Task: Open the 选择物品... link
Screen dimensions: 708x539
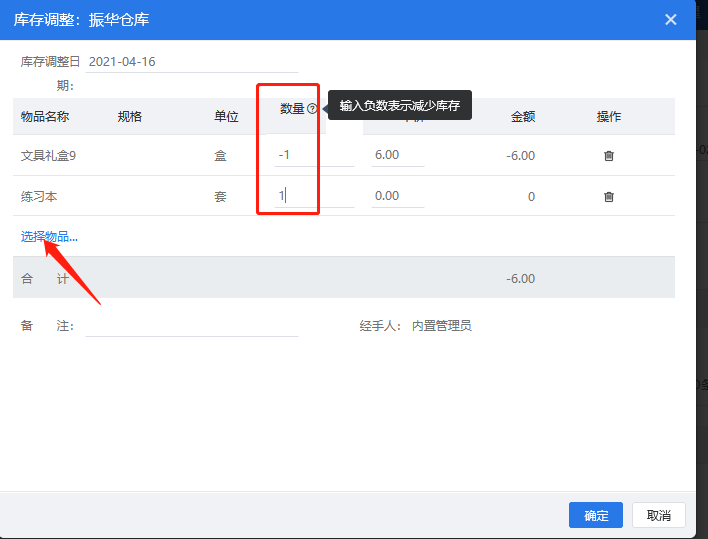Action: pos(49,237)
